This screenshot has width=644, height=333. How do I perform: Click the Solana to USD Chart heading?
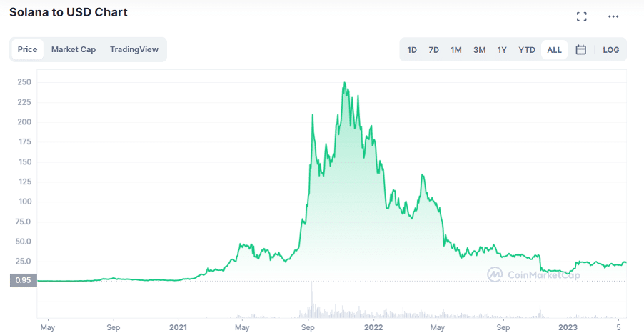click(x=69, y=12)
